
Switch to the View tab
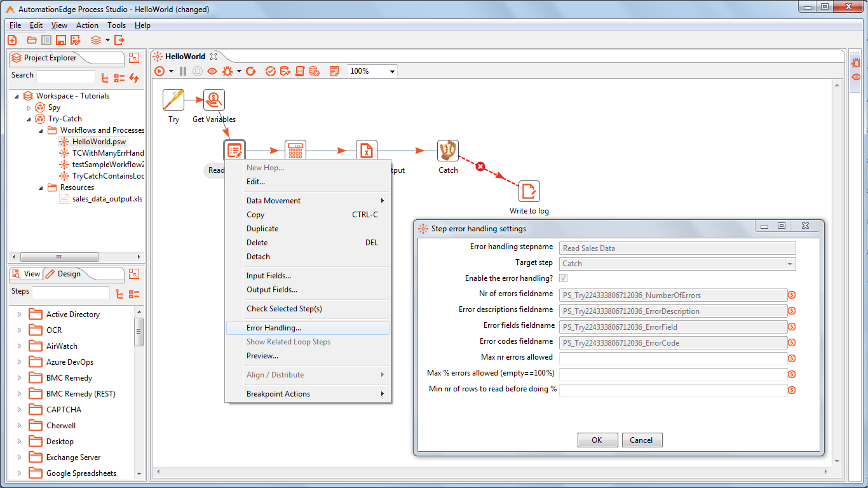pyautogui.click(x=26, y=274)
